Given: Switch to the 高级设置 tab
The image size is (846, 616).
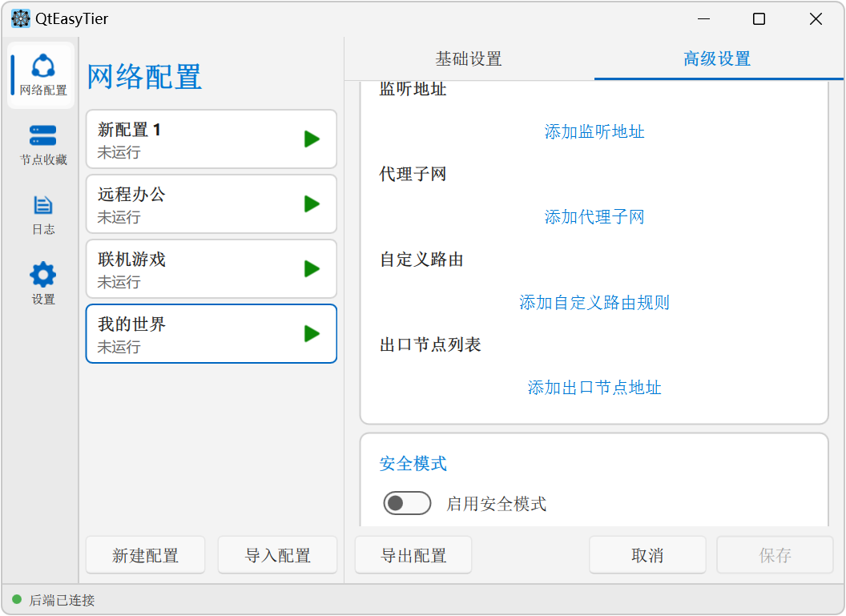Looking at the screenshot, I should pyautogui.click(x=718, y=58).
